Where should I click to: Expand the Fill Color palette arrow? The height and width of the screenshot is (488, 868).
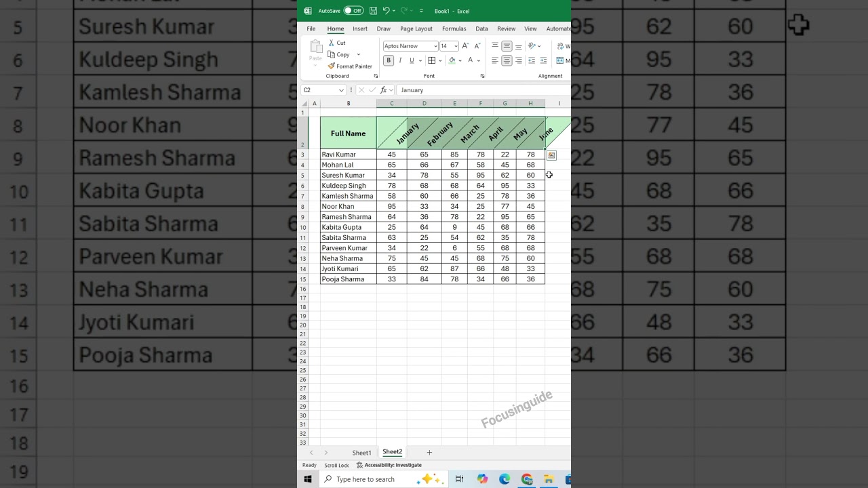pos(460,60)
